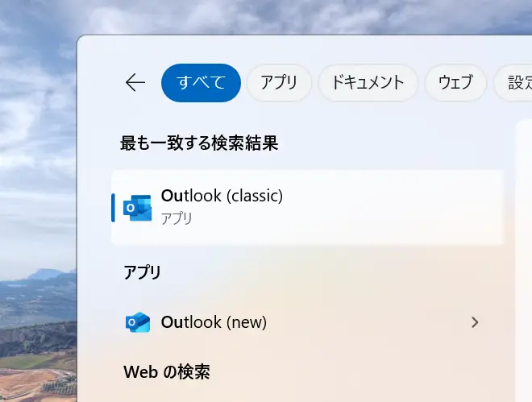Click the アプリ subtitle under Outlook (classic)
This screenshot has width=532, height=402.
pos(177,218)
